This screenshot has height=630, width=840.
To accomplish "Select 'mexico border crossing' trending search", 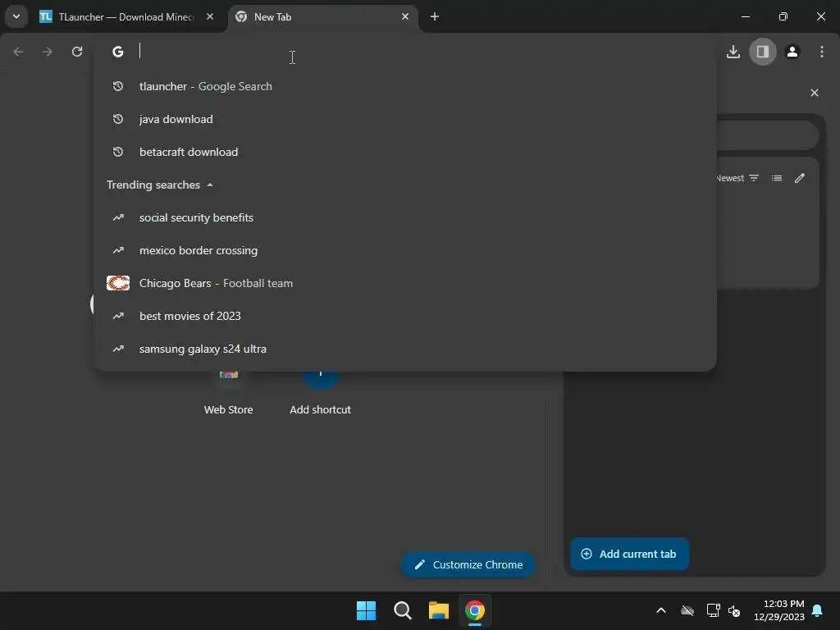I will [x=405, y=250].
